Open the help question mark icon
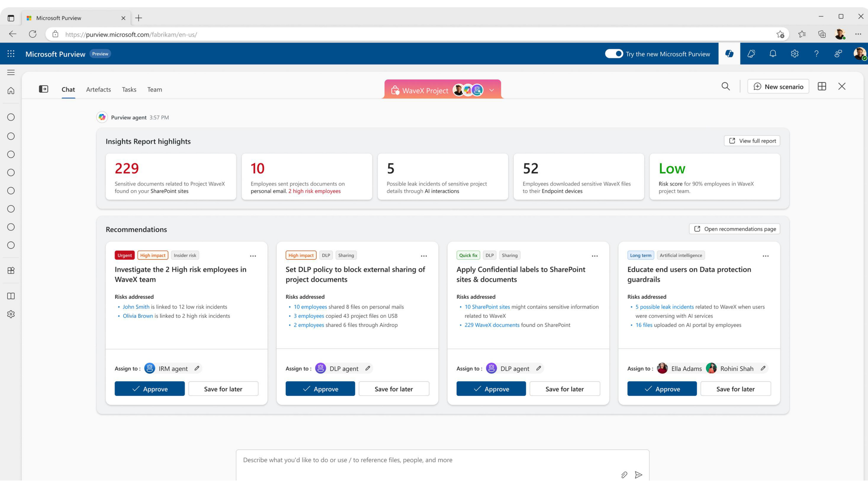 pyautogui.click(x=816, y=54)
